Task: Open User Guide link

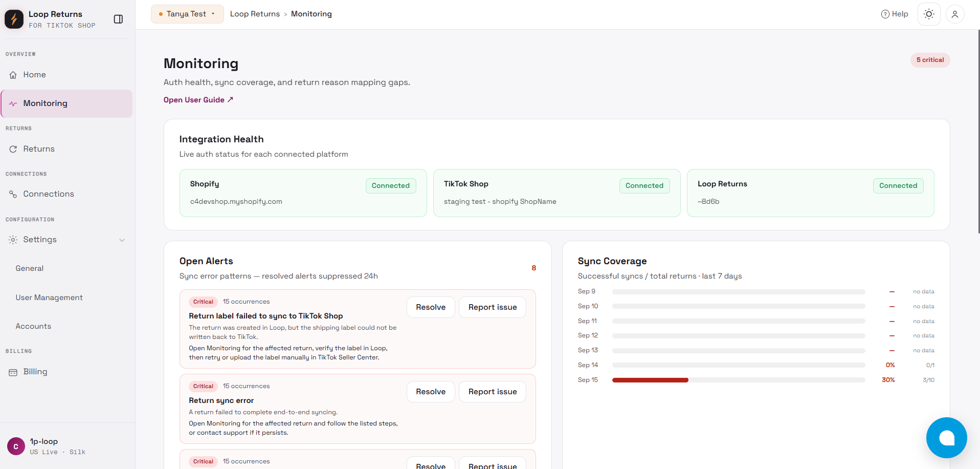Action: (x=198, y=100)
